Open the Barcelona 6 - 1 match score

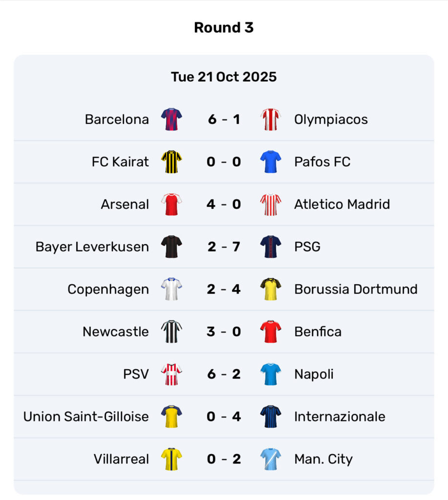pos(224,120)
